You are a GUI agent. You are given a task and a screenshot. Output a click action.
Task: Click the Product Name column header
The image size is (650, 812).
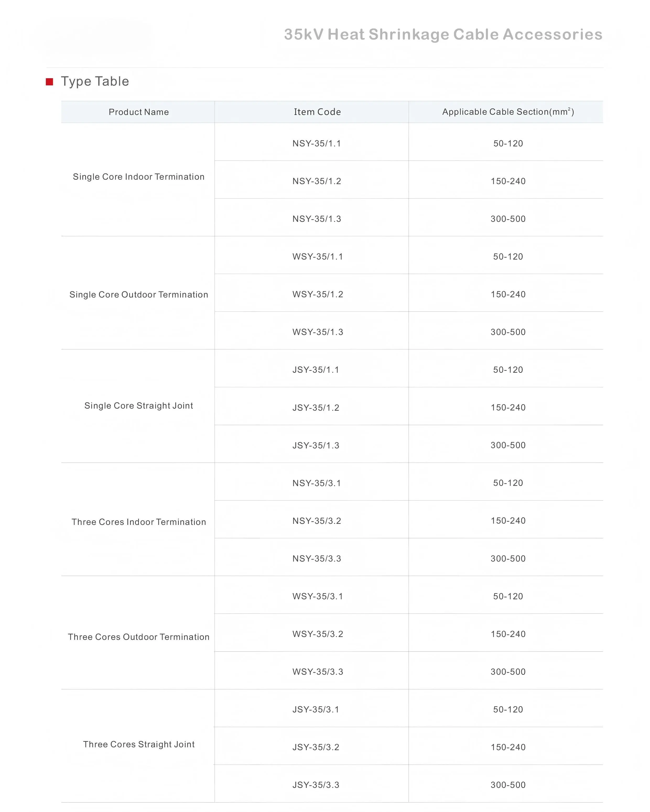point(139,112)
